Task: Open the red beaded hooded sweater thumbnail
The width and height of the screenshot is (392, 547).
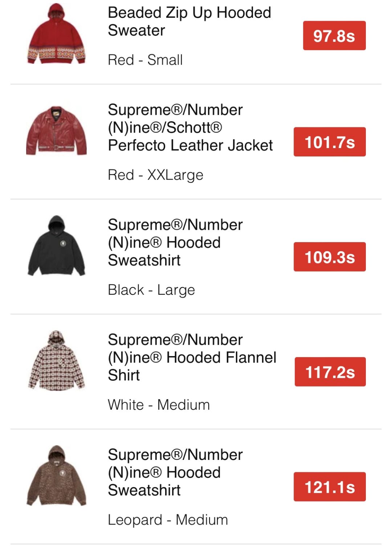Action: 56,34
